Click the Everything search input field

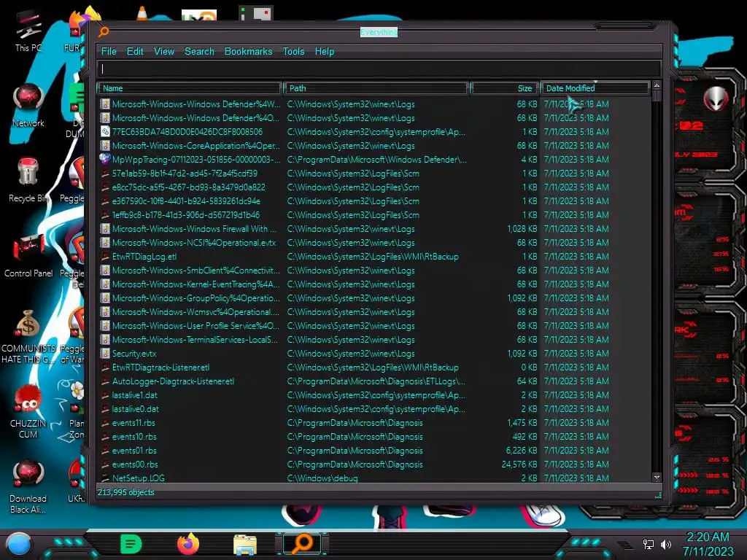379,69
